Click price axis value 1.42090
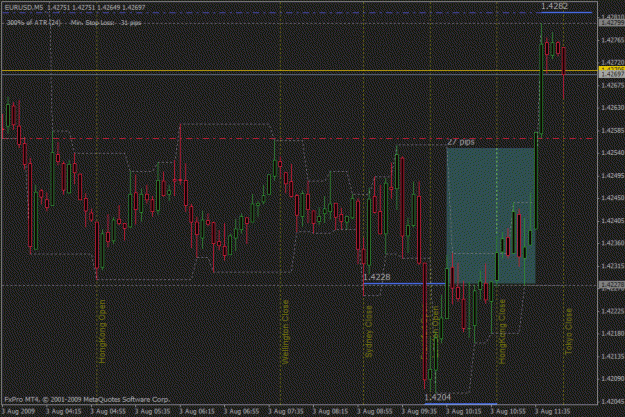Image resolution: width=625 pixels, height=417 pixels. tap(613, 378)
